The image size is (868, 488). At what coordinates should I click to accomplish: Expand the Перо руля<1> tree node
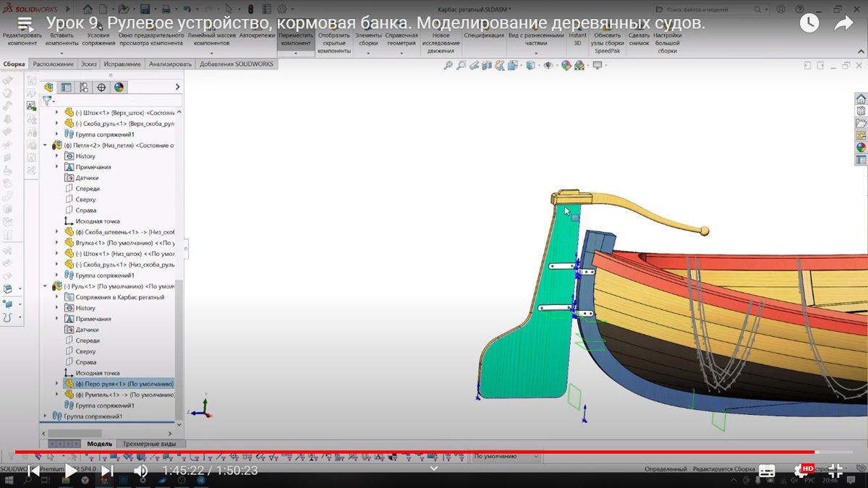pos(57,384)
